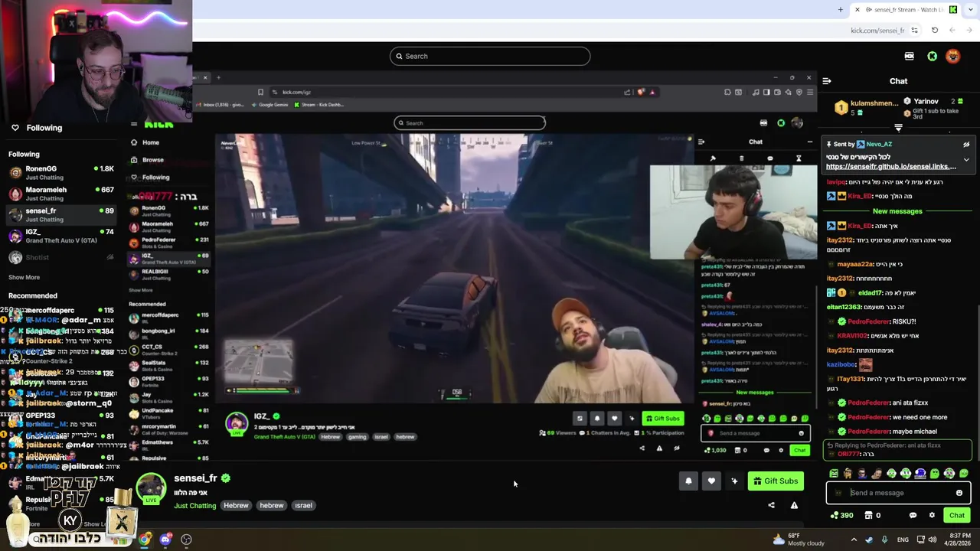Click the inner stream Search box
This screenshot has width=980, height=551.
[469, 122]
